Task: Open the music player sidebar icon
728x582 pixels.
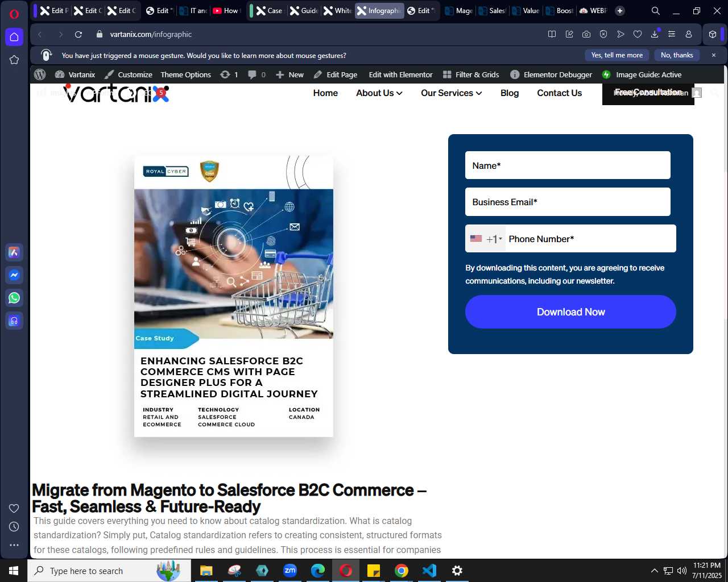Action: (14, 321)
